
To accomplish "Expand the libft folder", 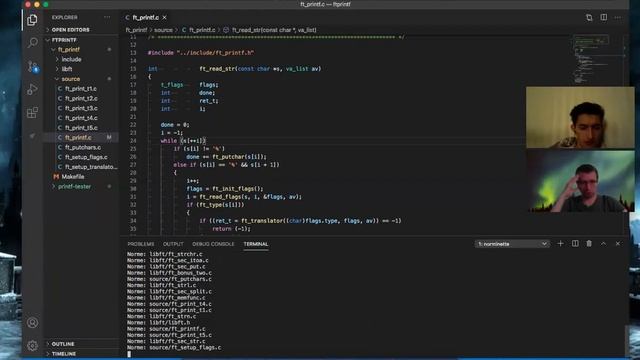I will click(x=67, y=69).
